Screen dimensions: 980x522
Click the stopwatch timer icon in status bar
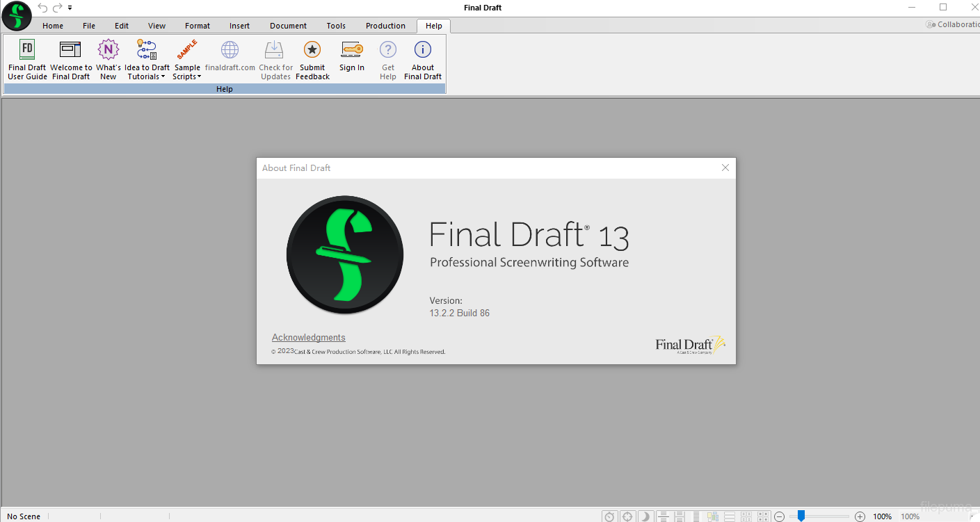tap(609, 516)
